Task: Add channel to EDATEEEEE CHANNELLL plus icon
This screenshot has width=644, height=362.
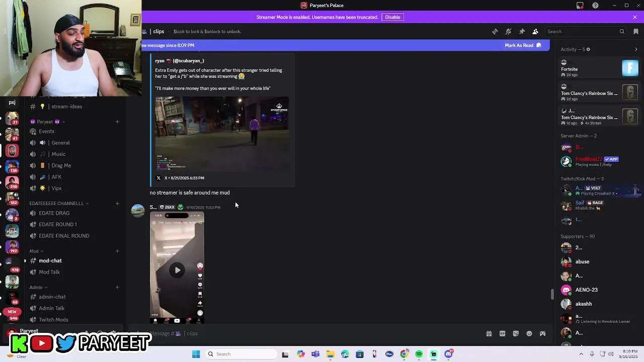Action: (117, 204)
